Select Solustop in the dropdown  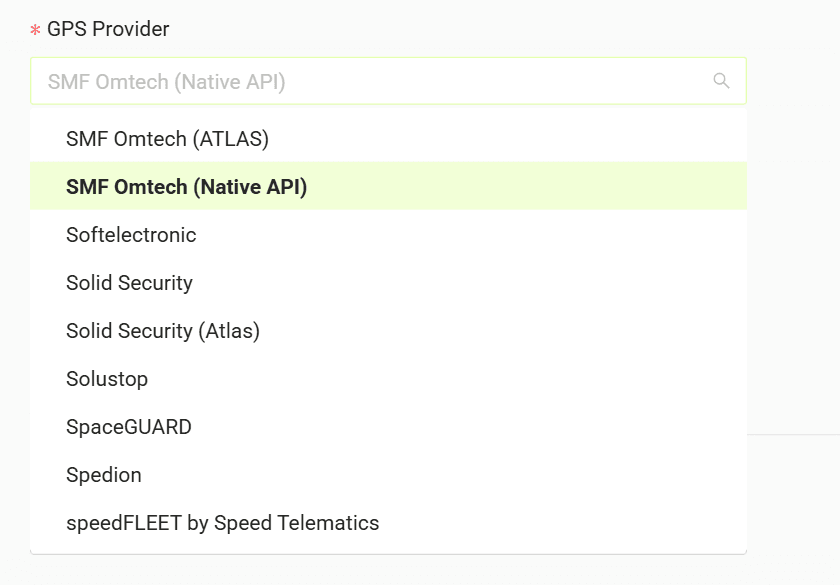(x=388, y=379)
